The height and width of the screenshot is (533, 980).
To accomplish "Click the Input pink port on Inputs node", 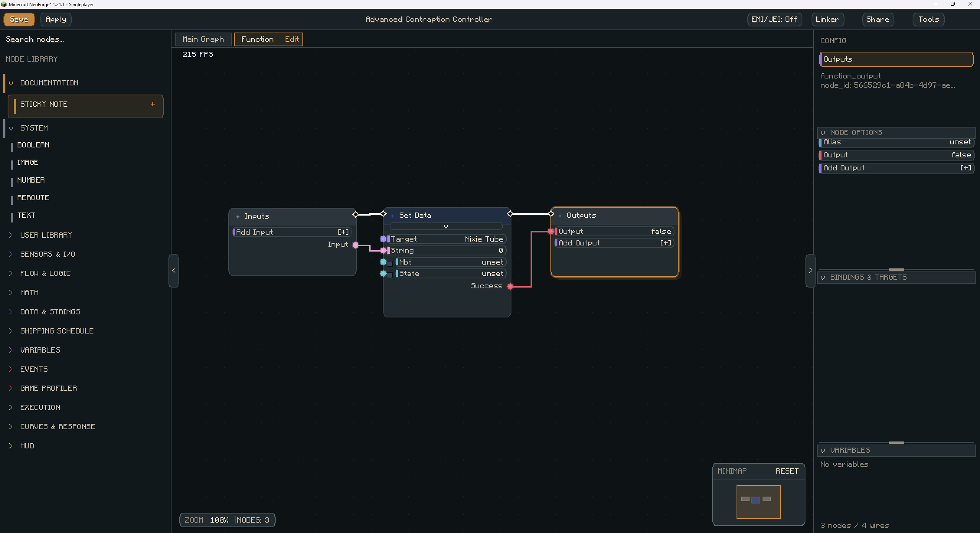I will click(x=355, y=245).
